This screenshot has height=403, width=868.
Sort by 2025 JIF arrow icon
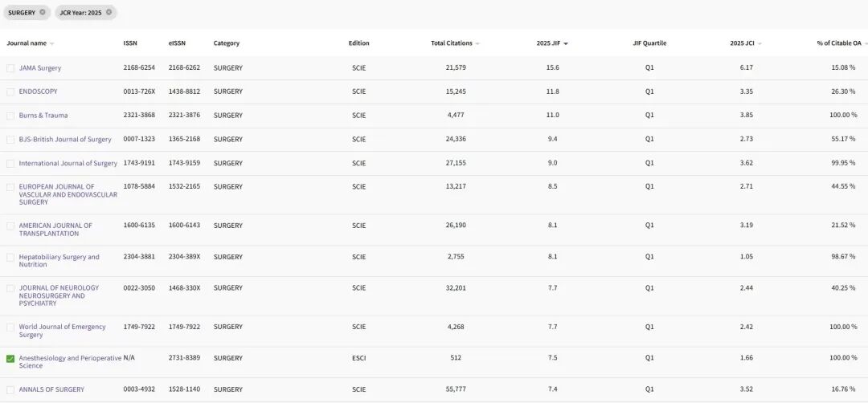(x=566, y=43)
